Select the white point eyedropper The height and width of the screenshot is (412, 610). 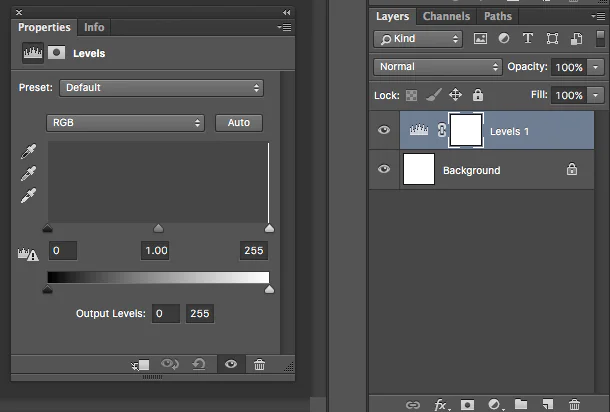28,195
